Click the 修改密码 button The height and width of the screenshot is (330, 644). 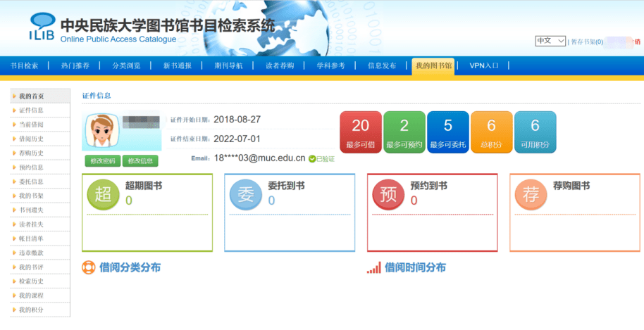103,161
